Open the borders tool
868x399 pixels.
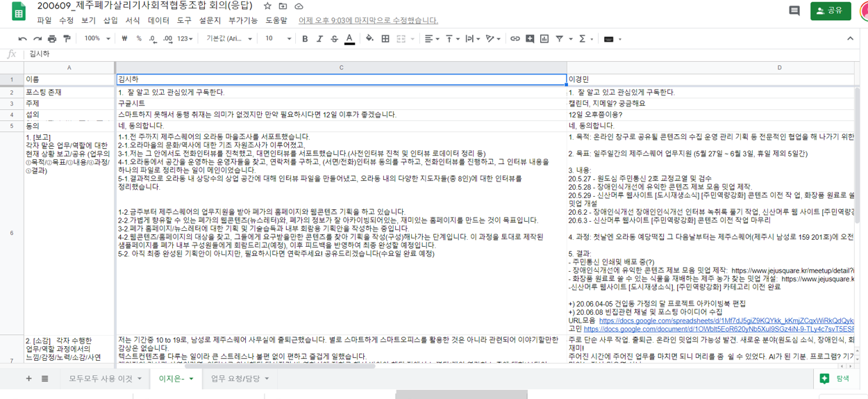click(385, 39)
